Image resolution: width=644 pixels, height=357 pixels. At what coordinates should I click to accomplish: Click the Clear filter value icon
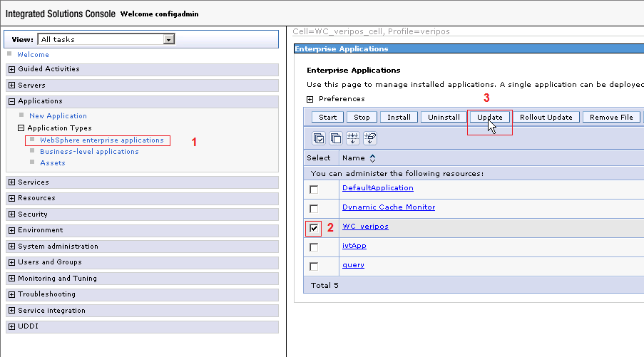click(370, 138)
